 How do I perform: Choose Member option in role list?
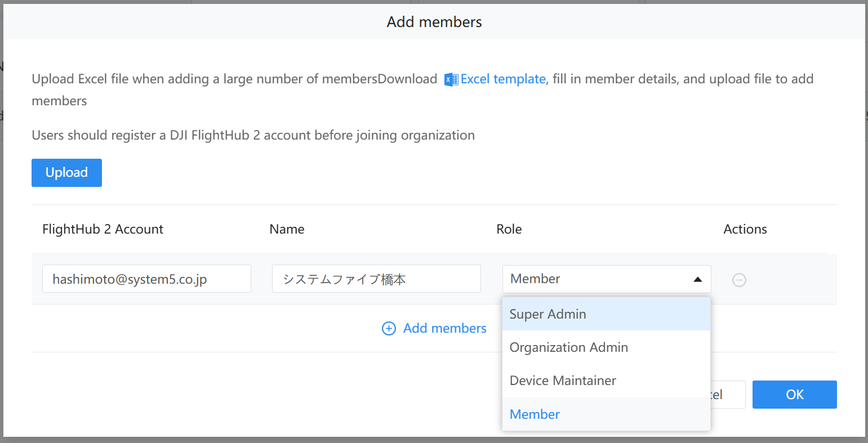tap(606, 414)
